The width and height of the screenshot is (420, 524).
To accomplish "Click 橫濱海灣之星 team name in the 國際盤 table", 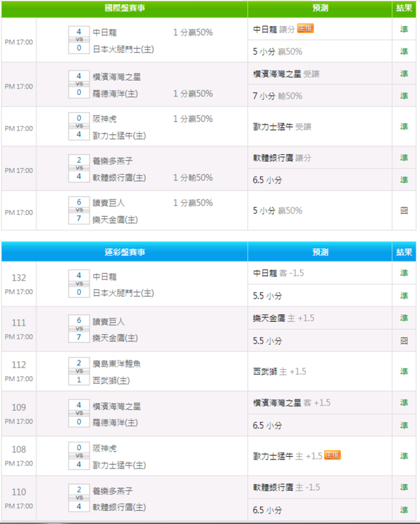I will [x=116, y=77].
